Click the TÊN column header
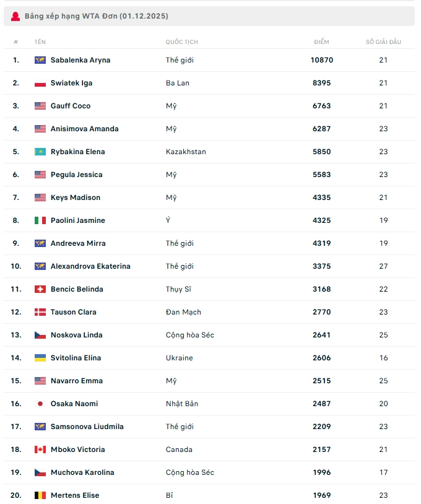Screen dimensions: 421x504 click(40, 42)
